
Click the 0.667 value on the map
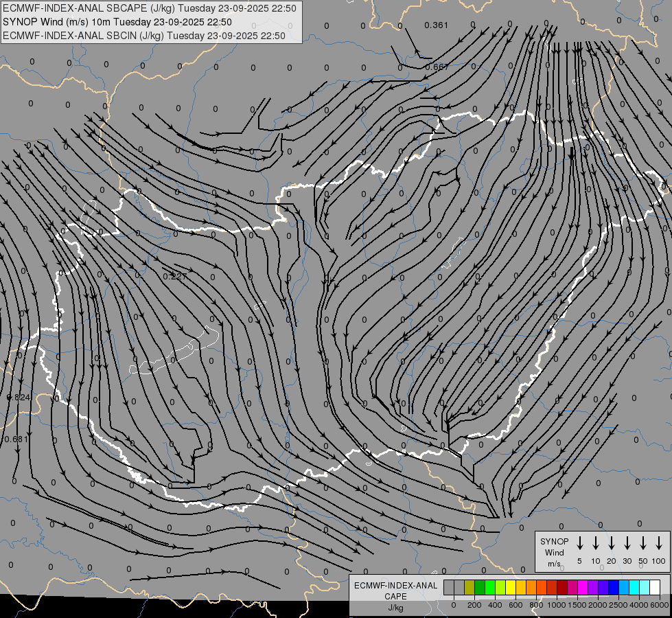[437, 67]
